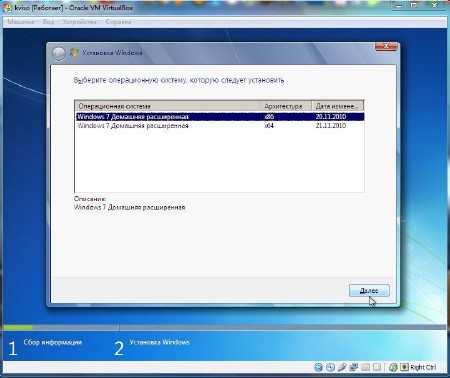
Task: Maximize the VirtualBox window
Action: (x=414, y=5)
